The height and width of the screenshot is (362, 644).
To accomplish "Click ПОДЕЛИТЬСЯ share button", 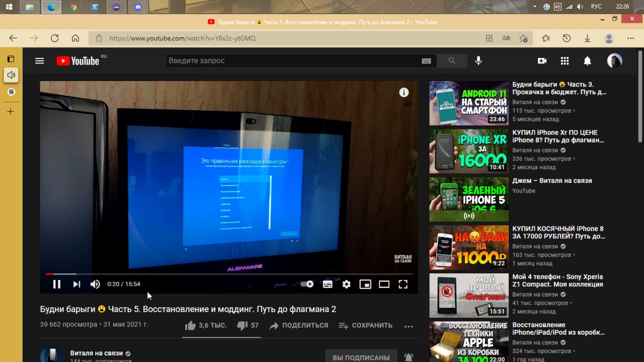I will [298, 326].
